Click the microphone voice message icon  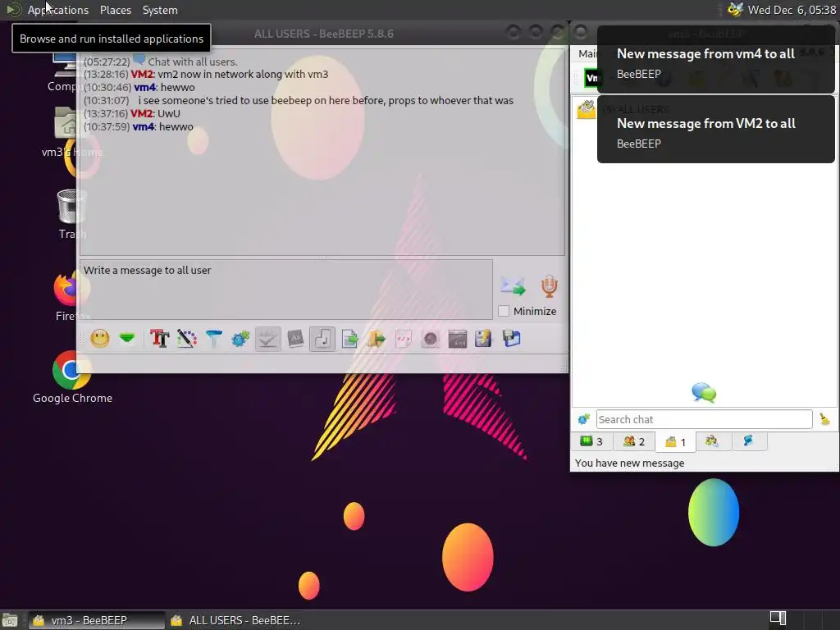(549, 286)
